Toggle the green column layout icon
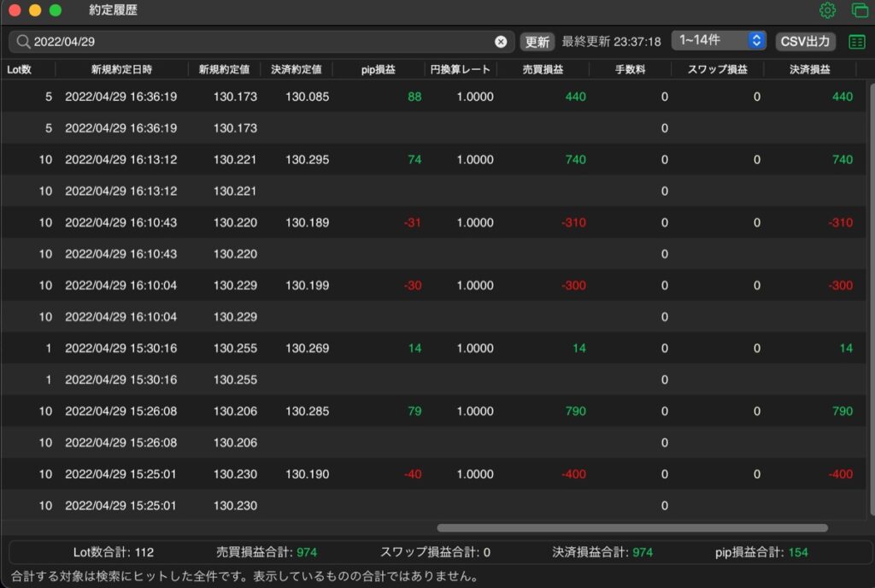875x588 pixels. tap(856, 42)
